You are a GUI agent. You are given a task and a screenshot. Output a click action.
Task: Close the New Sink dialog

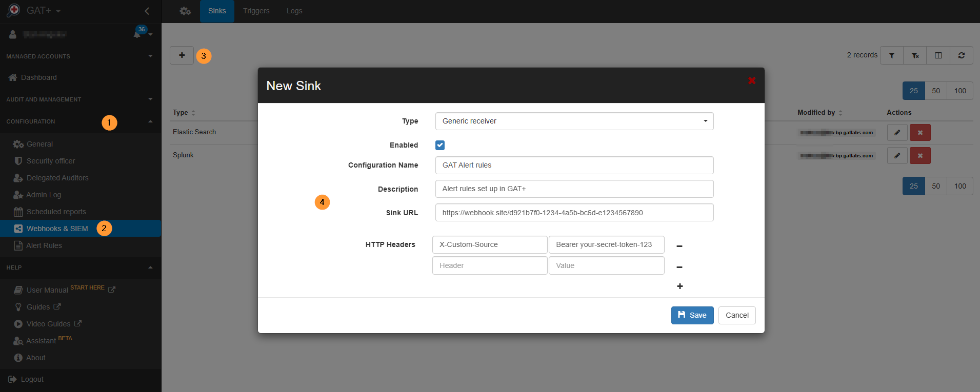pos(752,80)
